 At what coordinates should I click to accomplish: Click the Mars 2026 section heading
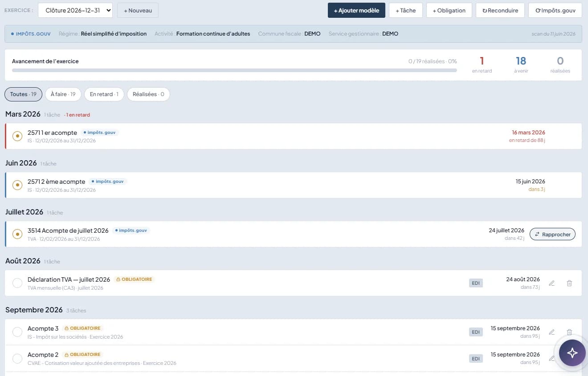click(x=23, y=114)
